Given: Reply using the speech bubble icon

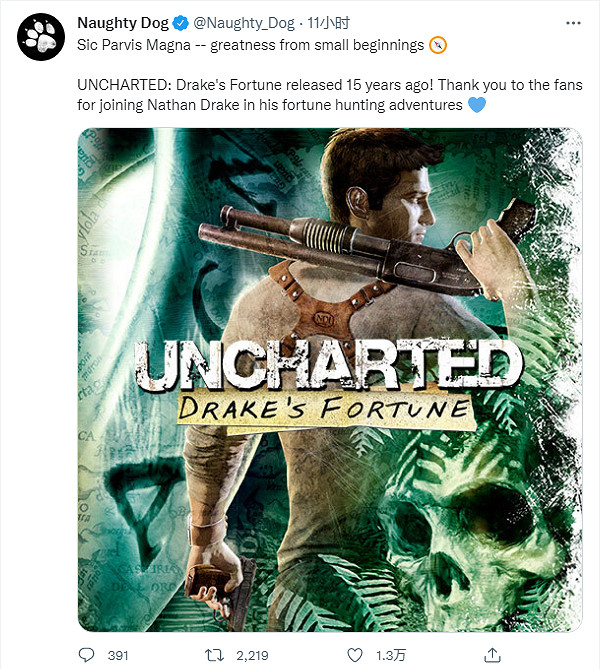Looking at the screenshot, I should coord(86,655).
